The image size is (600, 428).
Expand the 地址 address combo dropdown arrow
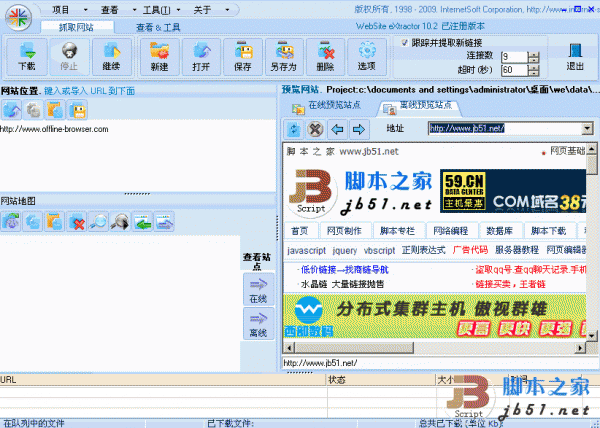coord(587,129)
